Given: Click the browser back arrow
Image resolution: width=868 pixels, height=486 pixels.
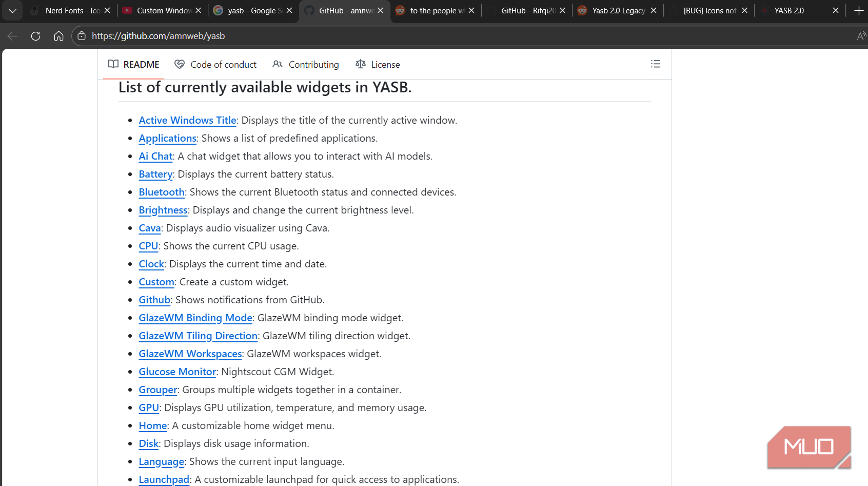Looking at the screenshot, I should pyautogui.click(x=13, y=36).
